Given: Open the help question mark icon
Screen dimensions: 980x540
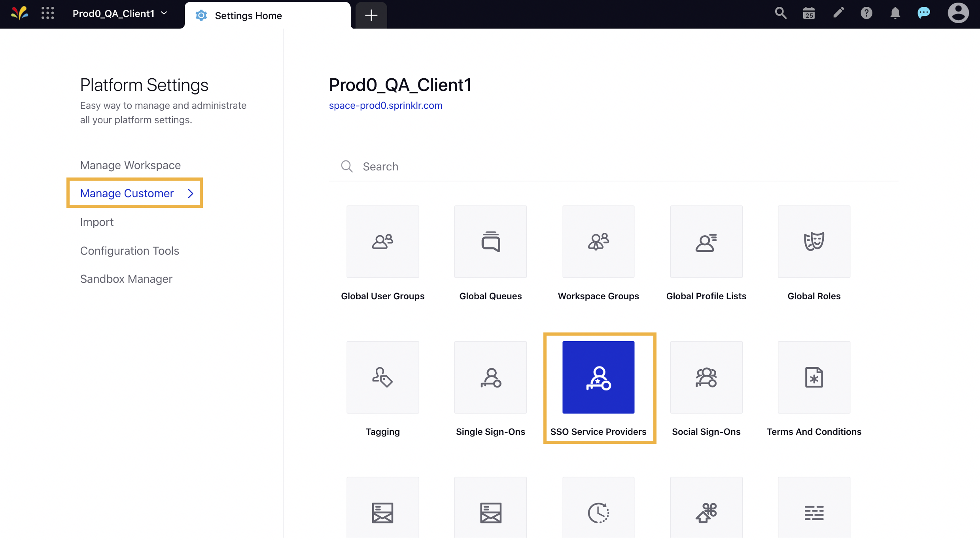Looking at the screenshot, I should pos(866,13).
